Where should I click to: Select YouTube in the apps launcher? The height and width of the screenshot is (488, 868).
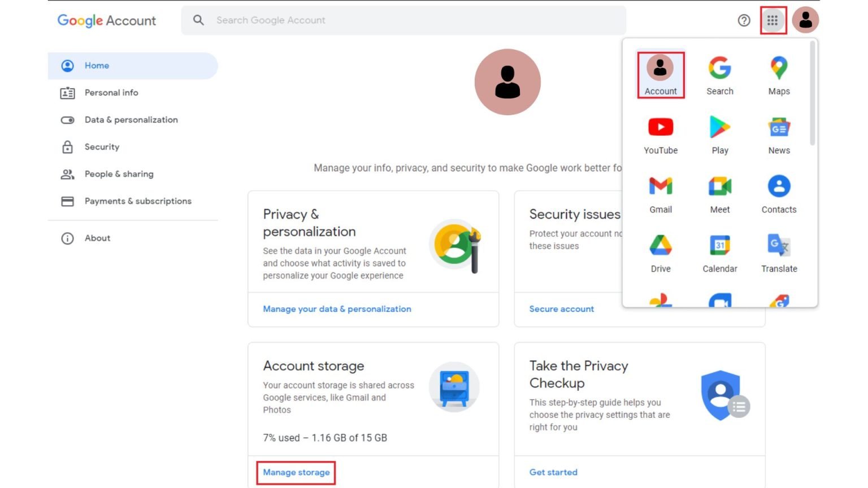[x=660, y=134]
